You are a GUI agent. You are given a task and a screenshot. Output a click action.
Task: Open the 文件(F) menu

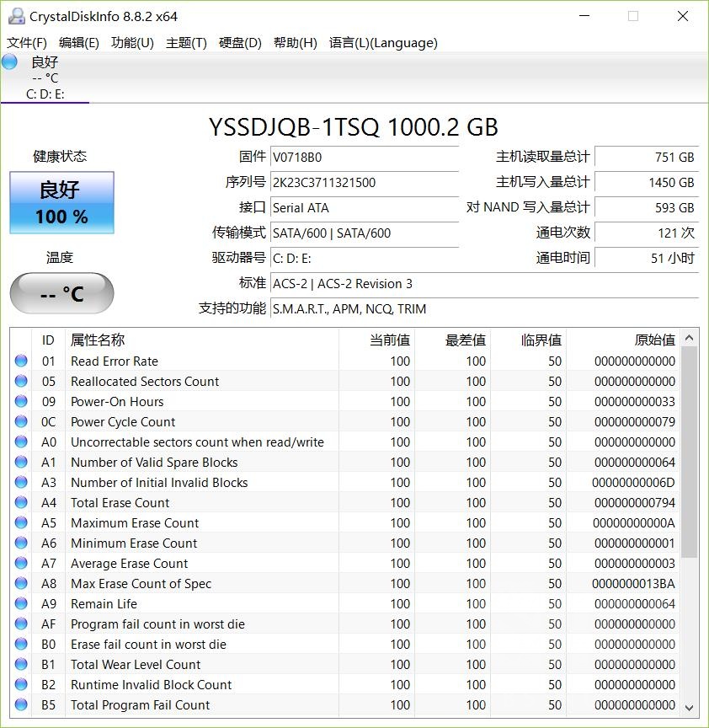(x=27, y=42)
